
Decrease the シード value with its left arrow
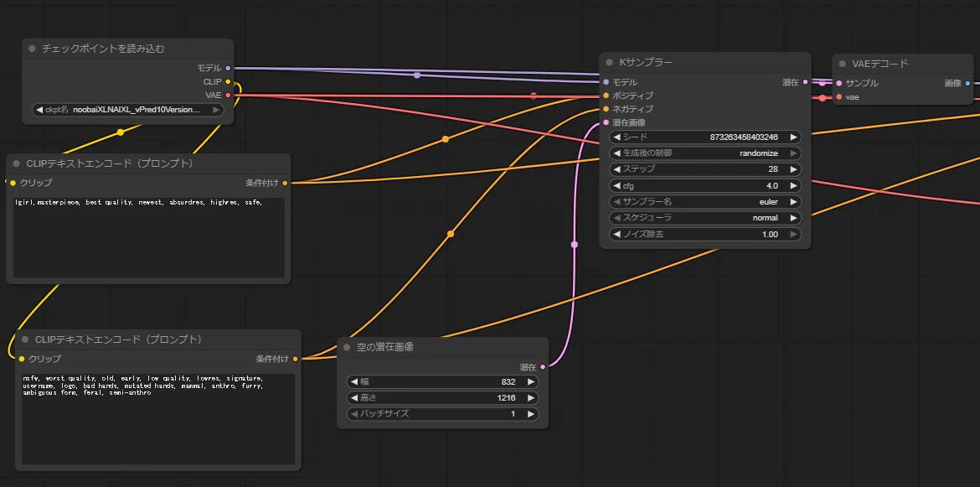coord(616,137)
